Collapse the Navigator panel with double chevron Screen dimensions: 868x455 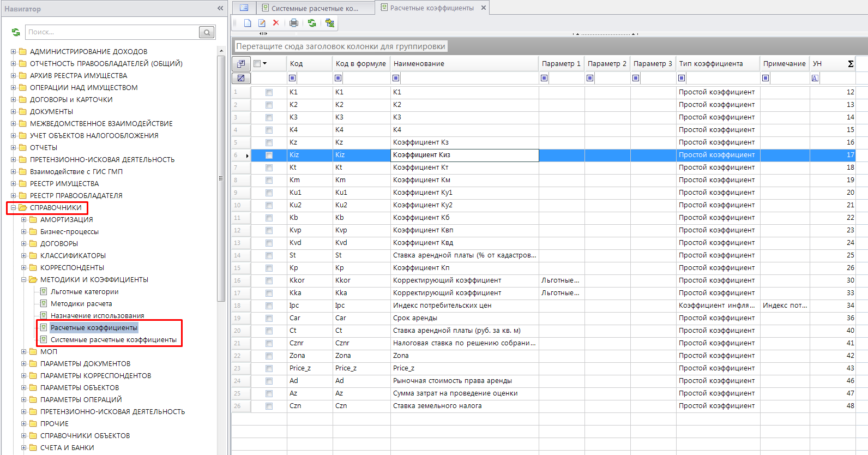[220, 8]
